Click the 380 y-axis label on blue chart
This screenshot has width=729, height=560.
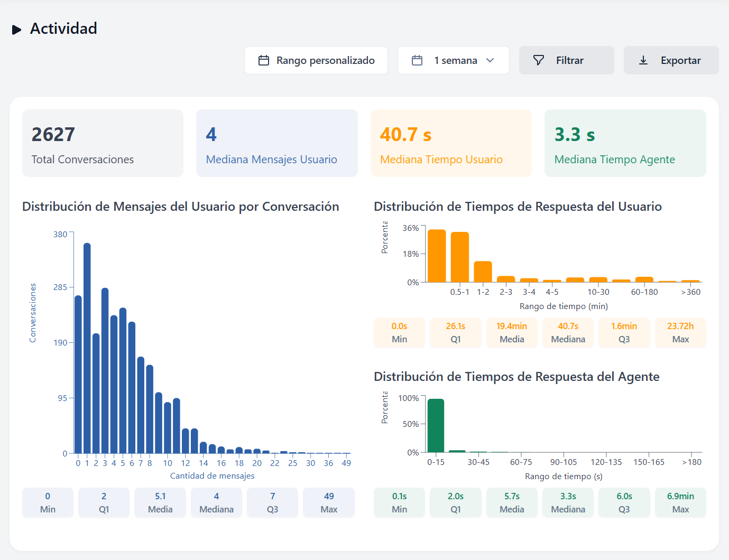(x=60, y=234)
